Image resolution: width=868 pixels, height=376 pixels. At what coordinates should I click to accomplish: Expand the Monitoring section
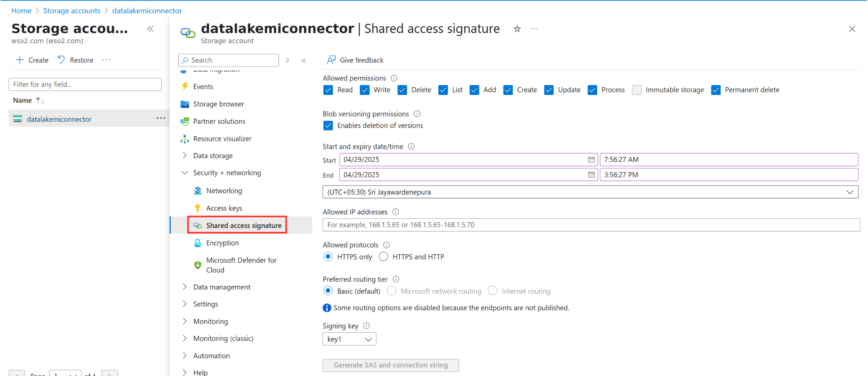point(185,321)
